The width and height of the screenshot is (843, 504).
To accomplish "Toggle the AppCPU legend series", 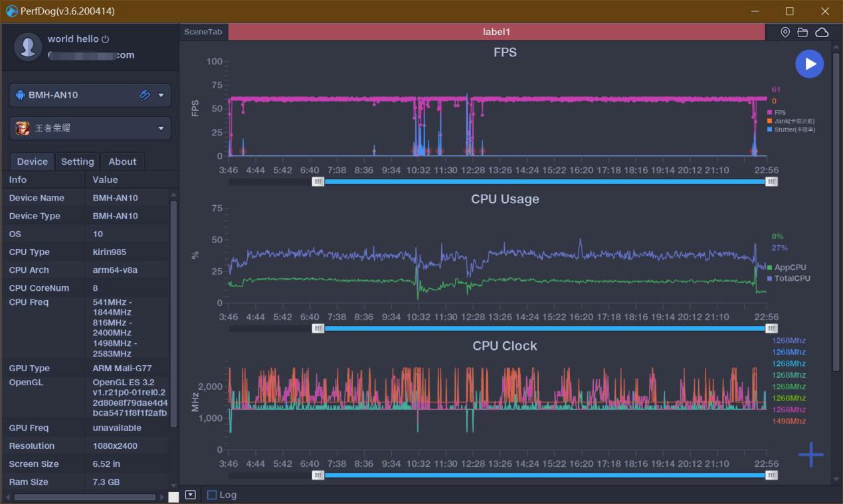I will point(789,268).
